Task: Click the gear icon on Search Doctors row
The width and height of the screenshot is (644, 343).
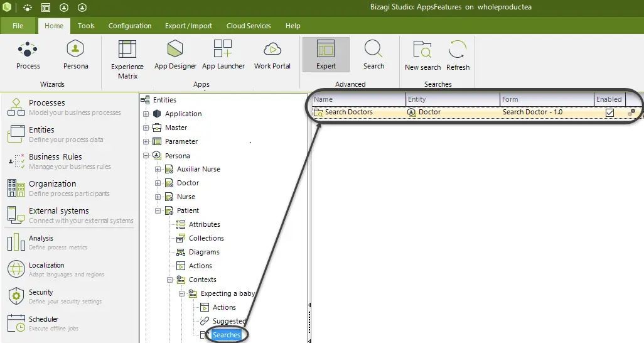Action: pos(631,112)
